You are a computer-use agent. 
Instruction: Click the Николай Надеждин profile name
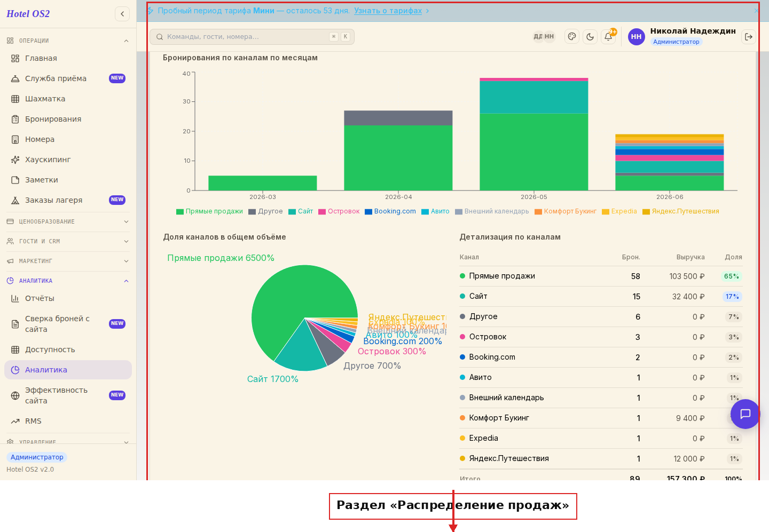(693, 31)
